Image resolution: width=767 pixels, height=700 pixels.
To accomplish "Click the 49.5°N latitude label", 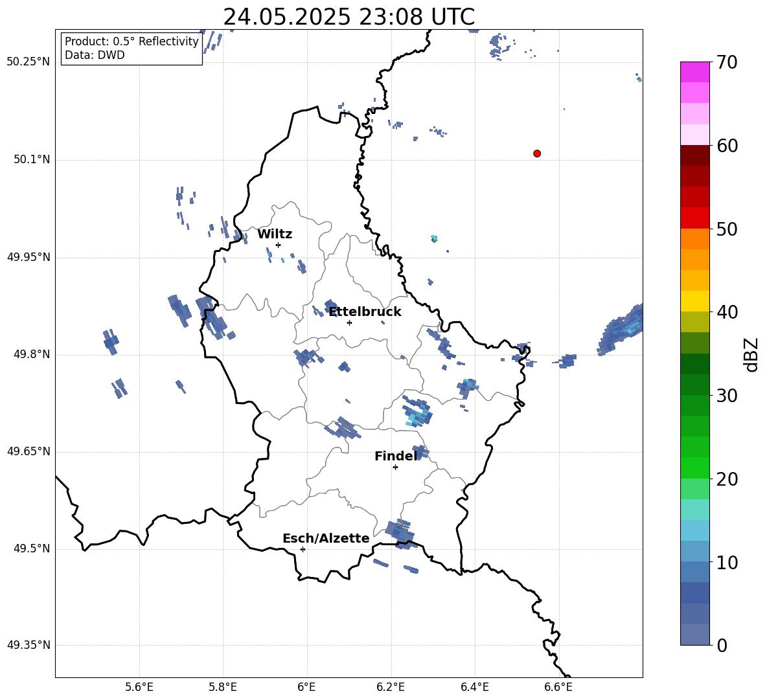I will [x=32, y=548].
